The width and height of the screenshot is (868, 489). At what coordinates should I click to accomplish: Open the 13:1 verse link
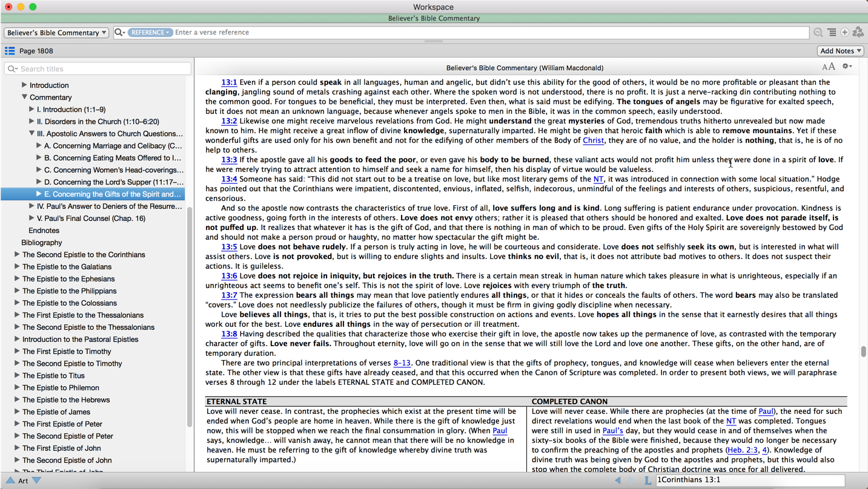[x=229, y=82]
